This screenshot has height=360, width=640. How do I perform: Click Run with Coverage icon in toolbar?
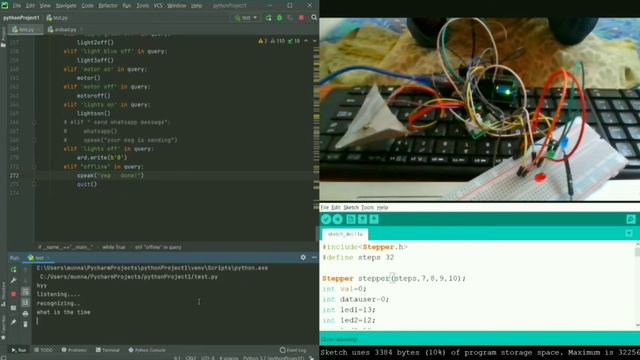(290, 18)
